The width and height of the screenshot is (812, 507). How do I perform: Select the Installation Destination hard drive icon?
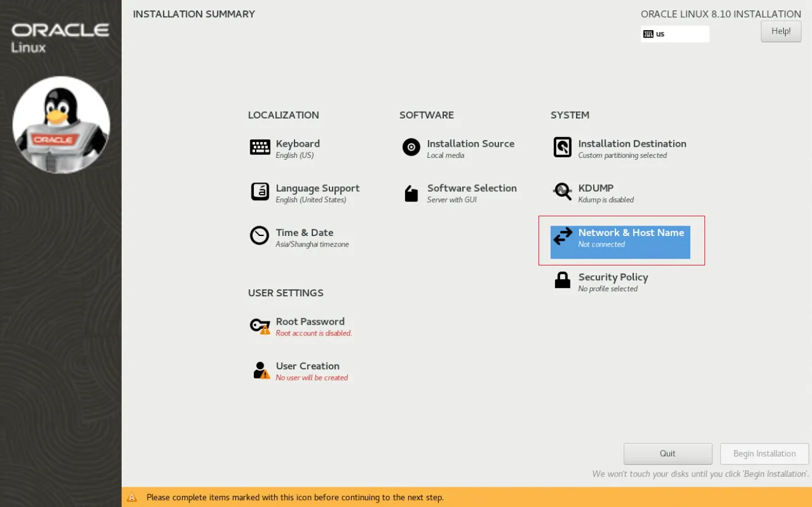pyautogui.click(x=562, y=147)
